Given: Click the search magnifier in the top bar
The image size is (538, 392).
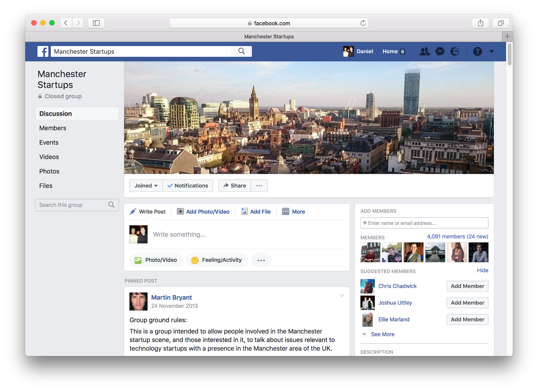Looking at the screenshot, I should click(241, 51).
